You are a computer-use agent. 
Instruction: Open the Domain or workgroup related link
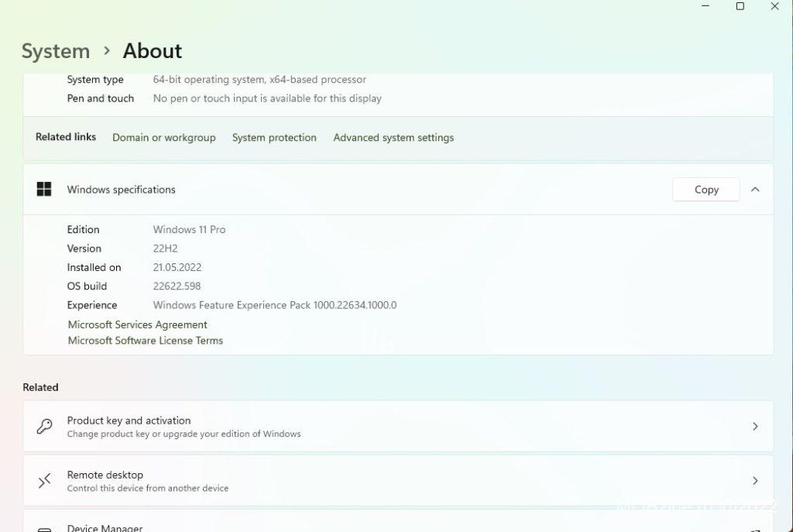[163, 138]
